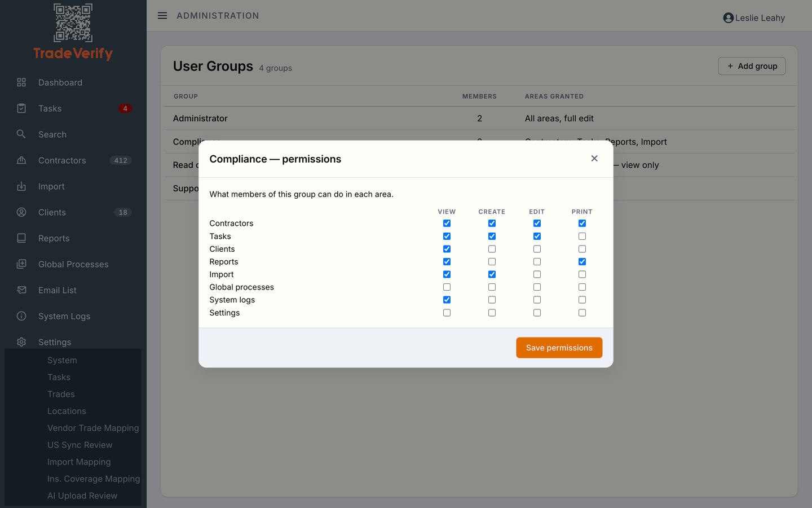Click the Reports book icon
Viewport: 812px width, 508px height.
point(21,238)
